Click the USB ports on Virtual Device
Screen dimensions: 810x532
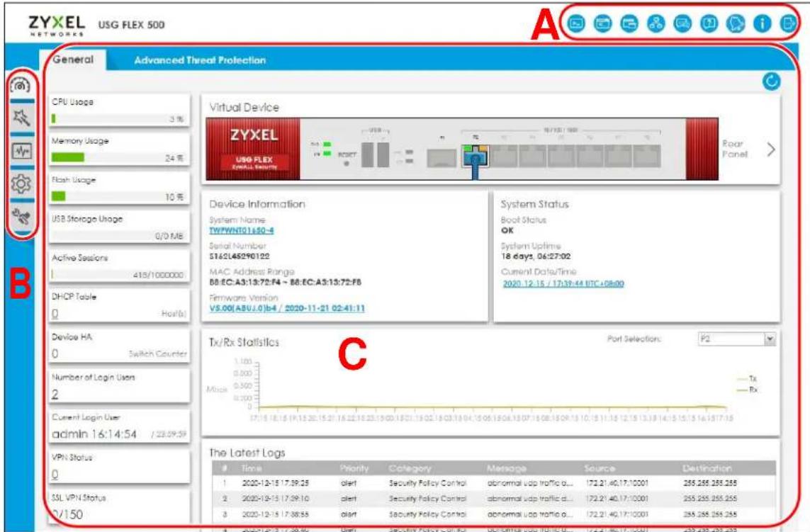coord(376,154)
